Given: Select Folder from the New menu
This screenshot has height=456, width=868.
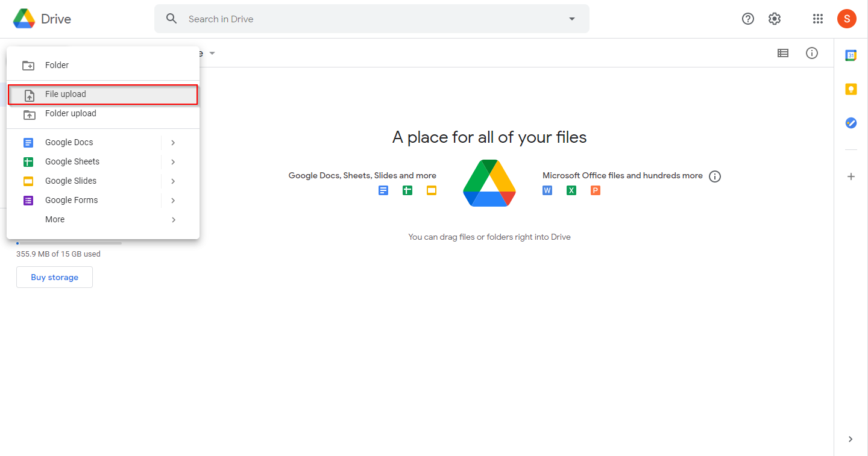Looking at the screenshot, I should 103,65.
